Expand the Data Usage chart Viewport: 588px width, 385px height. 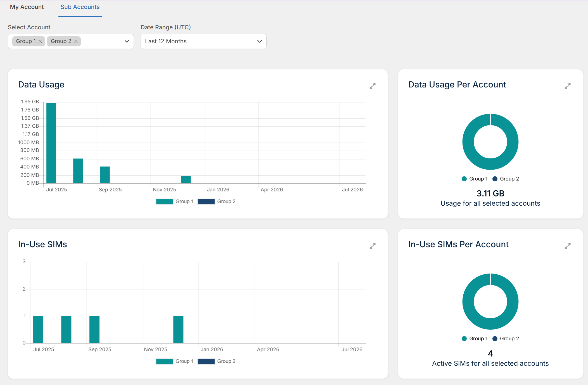[x=373, y=86]
